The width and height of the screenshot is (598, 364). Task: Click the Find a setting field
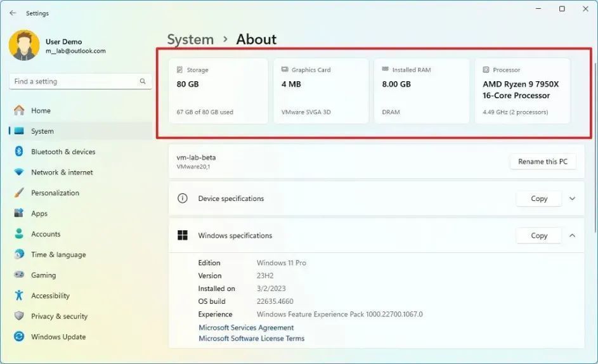81,81
